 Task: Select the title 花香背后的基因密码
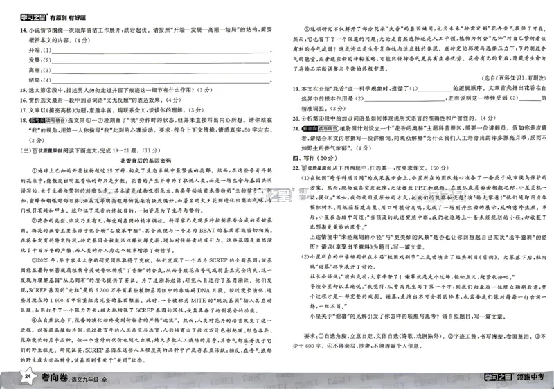click(145, 161)
